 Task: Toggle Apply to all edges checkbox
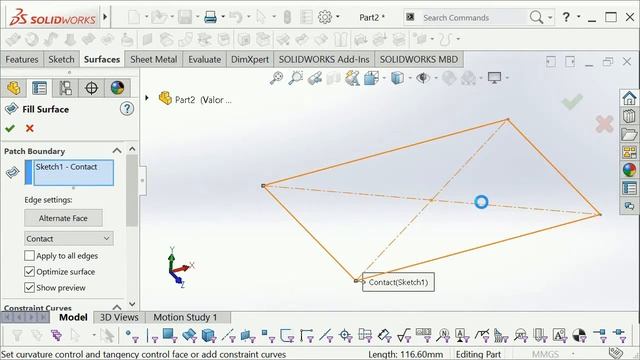(29, 256)
